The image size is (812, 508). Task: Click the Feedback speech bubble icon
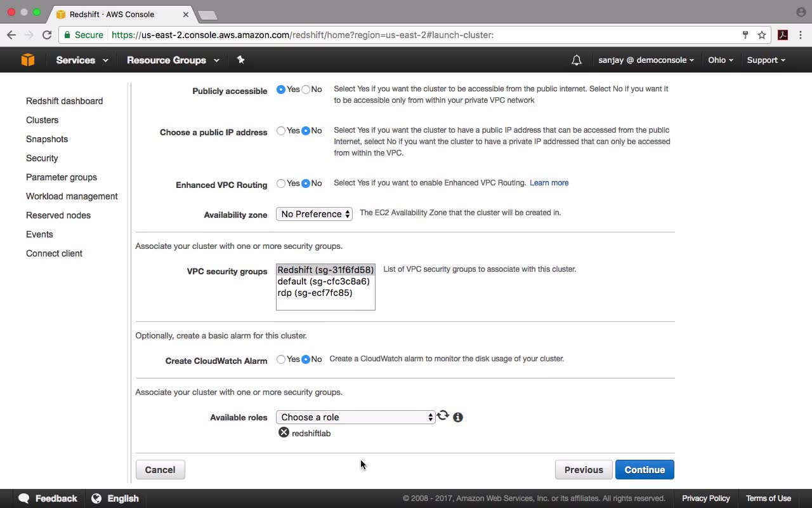[23, 498]
